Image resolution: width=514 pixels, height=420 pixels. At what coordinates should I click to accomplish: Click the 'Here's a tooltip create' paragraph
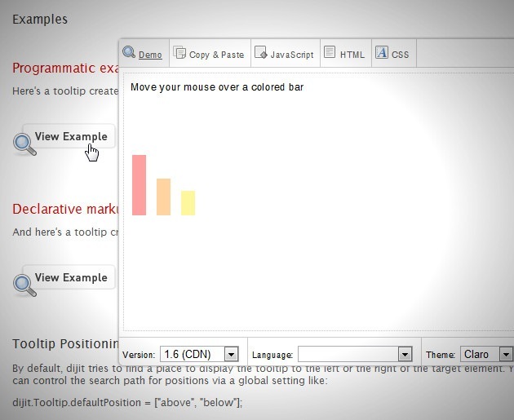point(65,91)
